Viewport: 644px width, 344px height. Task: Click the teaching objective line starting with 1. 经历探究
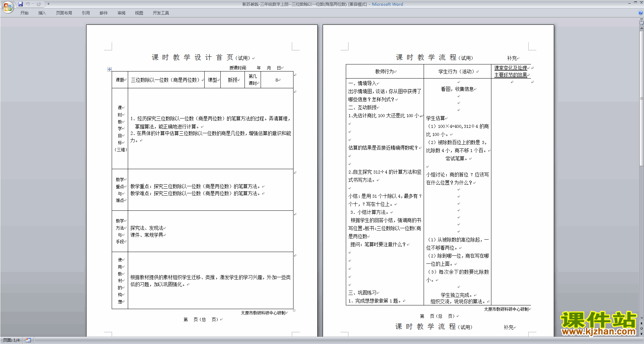pos(210,118)
